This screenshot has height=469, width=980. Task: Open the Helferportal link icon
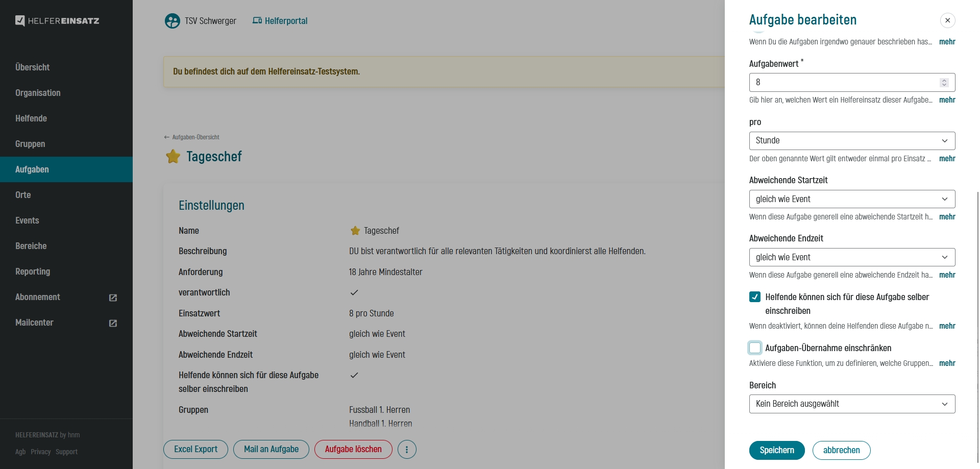[257, 21]
